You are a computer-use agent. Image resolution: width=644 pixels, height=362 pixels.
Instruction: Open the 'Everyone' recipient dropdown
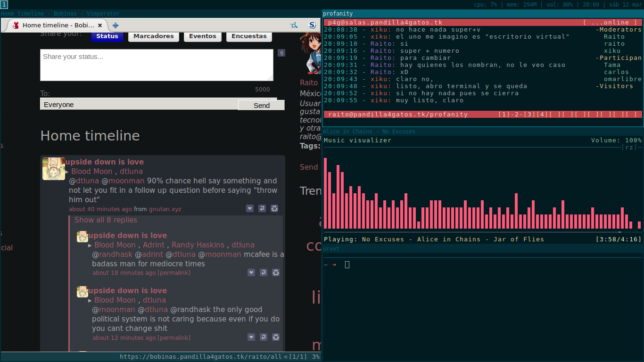click(139, 105)
